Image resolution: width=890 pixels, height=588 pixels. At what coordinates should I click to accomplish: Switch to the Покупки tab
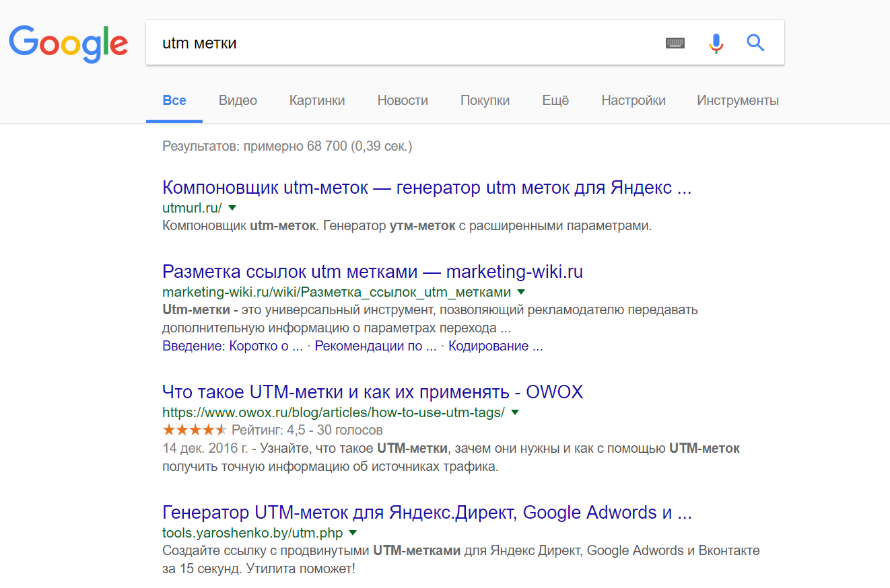pyautogui.click(x=485, y=100)
